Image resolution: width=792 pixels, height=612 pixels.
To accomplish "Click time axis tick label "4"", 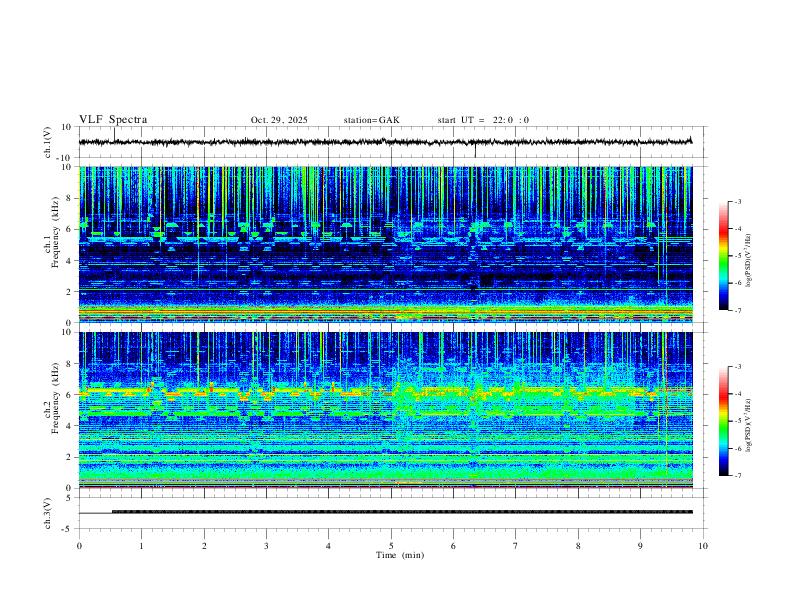I will click(x=328, y=546).
